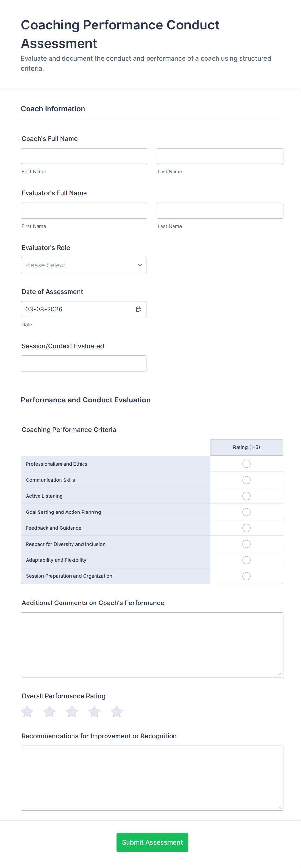
Task: Click the Recommendations for Improvement text area
Action: click(x=152, y=778)
